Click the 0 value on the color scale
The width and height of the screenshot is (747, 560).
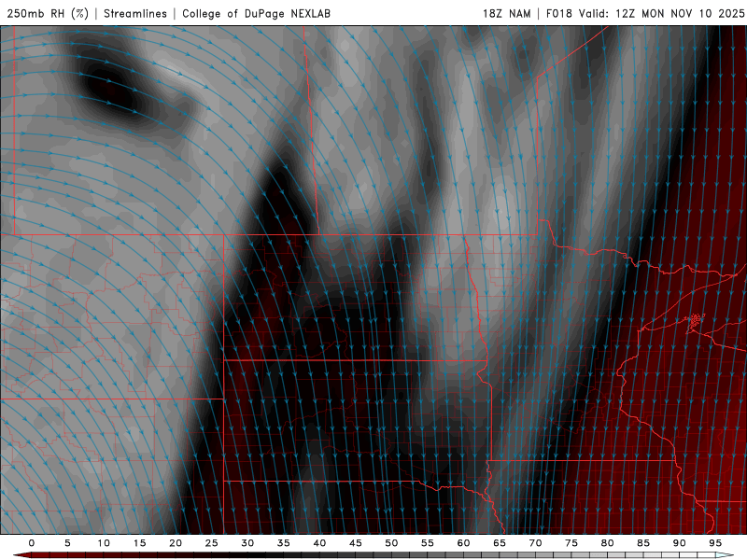32,543
